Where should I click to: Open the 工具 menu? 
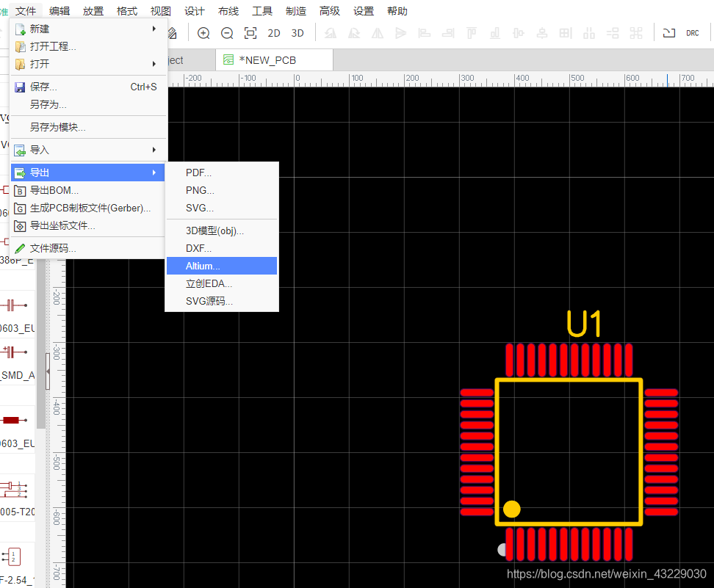pos(262,11)
